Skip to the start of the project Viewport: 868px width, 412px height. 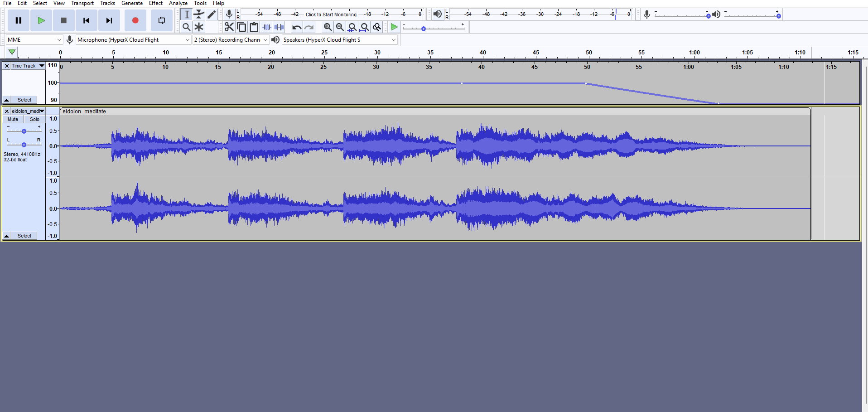tap(87, 20)
